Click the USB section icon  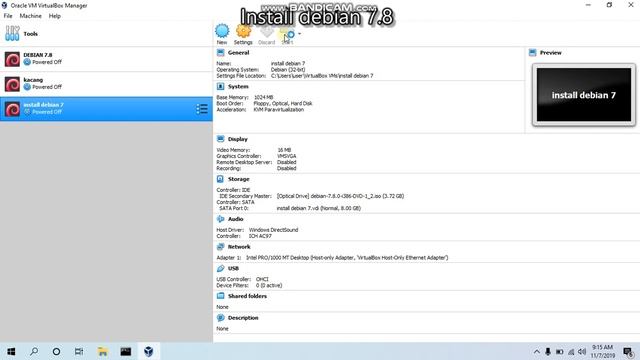(x=220, y=269)
